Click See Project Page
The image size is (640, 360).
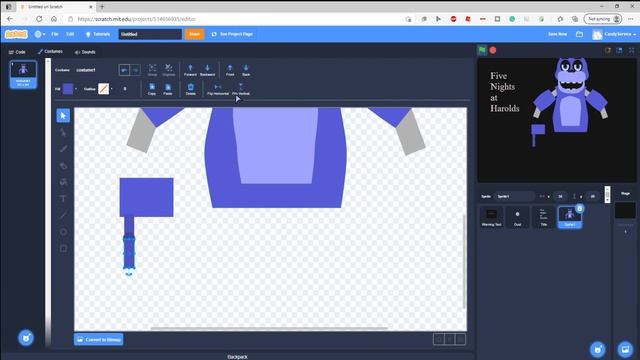(x=232, y=34)
